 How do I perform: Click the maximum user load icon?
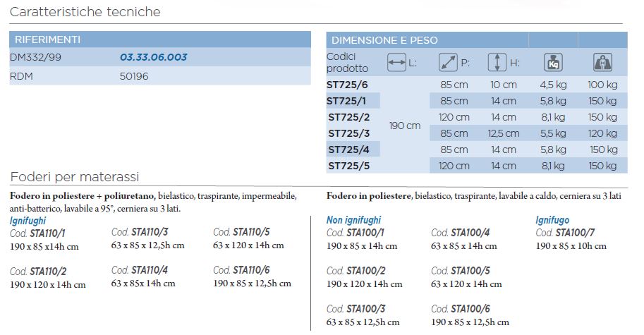click(x=602, y=63)
